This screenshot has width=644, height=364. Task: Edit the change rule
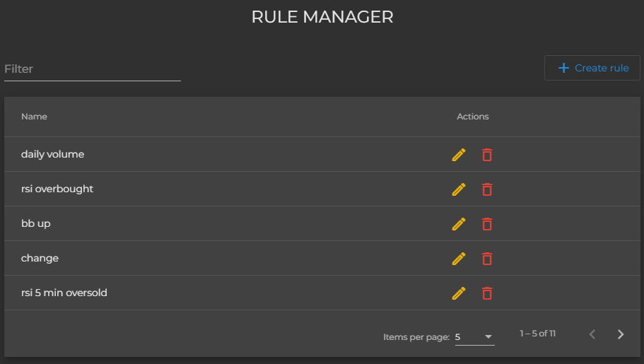[459, 259]
